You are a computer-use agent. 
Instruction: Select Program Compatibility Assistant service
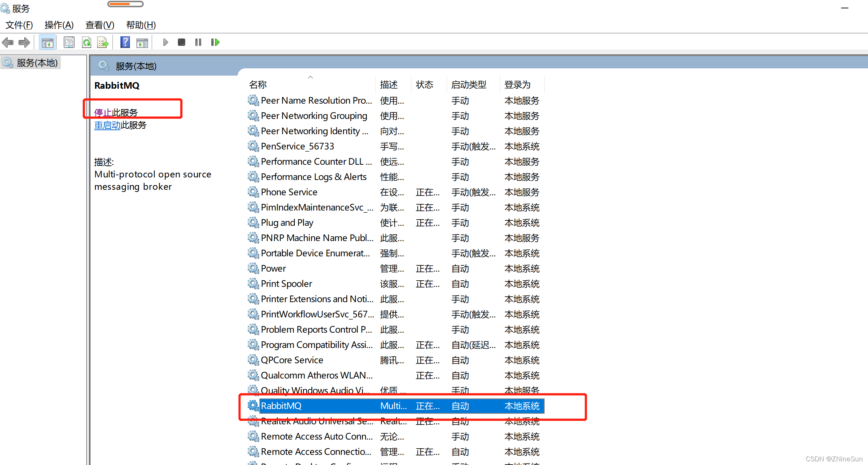pos(396,345)
